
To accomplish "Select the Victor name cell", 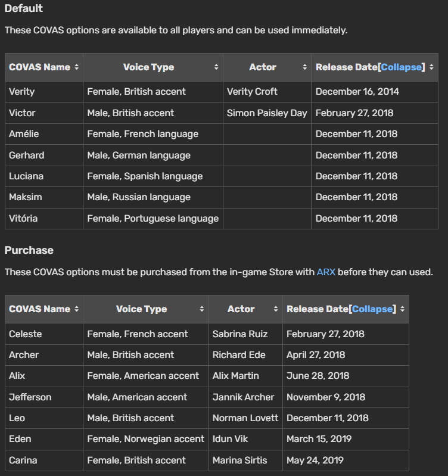I will (x=44, y=113).
